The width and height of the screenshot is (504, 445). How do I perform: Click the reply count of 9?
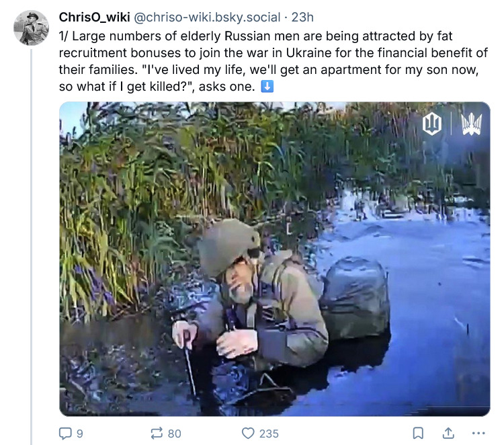[80, 434]
